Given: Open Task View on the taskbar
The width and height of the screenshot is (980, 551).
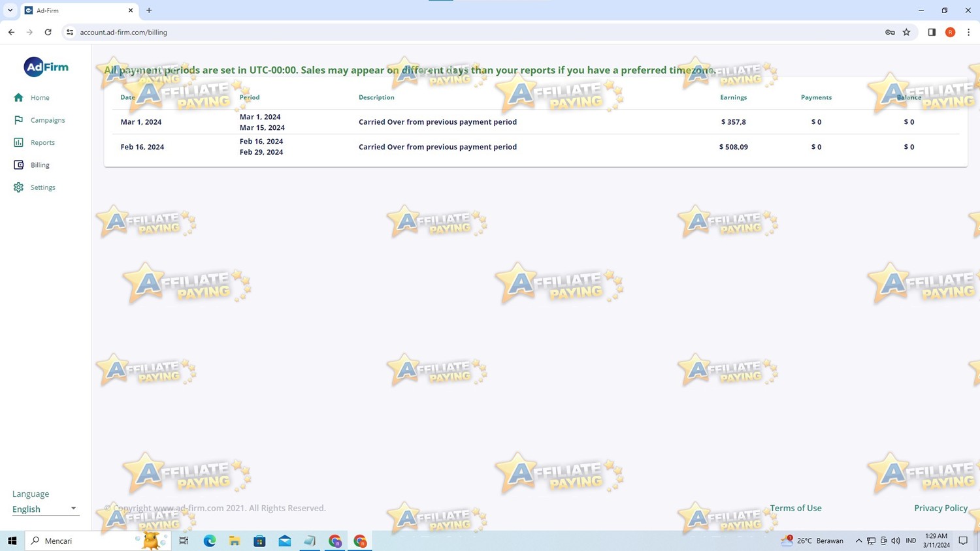Looking at the screenshot, I should [x=184, y=541].
